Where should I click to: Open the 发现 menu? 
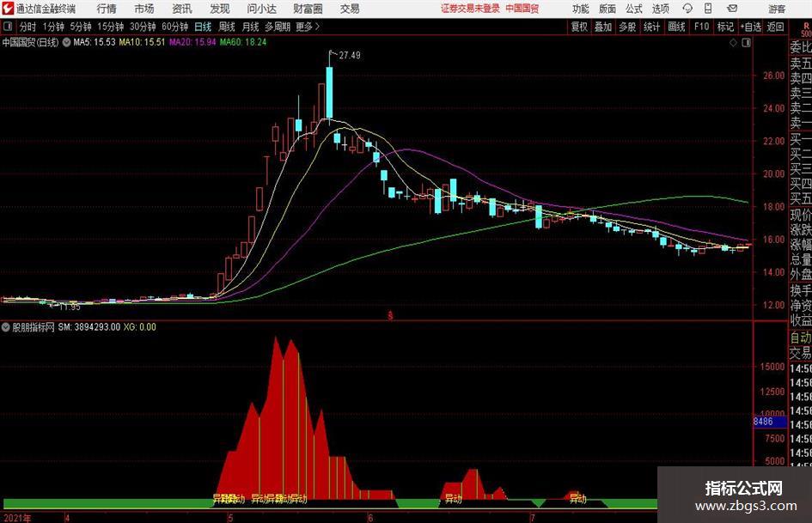220,9
